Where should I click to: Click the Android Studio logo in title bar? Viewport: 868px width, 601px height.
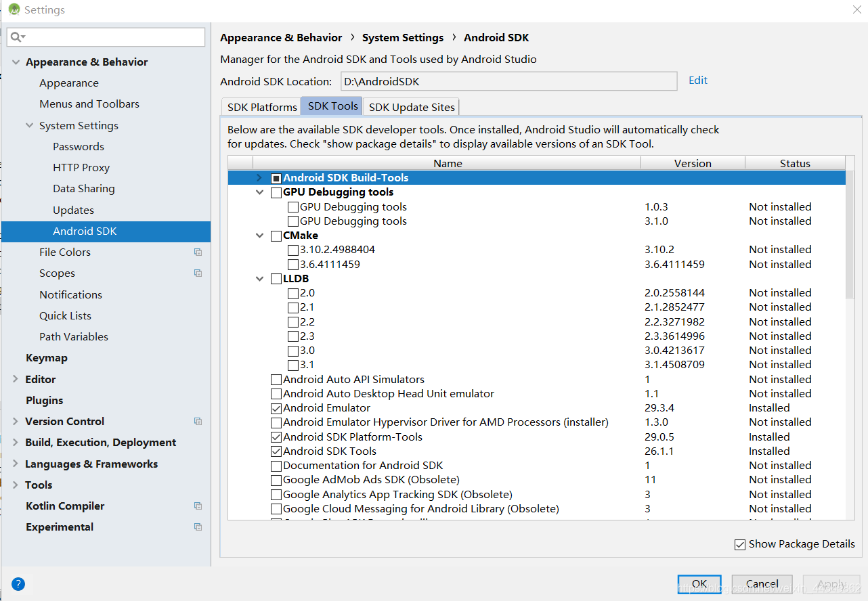(x=14, y=9)
